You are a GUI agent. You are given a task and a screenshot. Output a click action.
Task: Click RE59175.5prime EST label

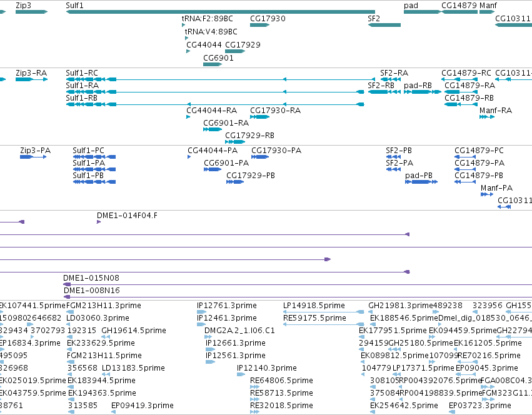tap(314, 318)
